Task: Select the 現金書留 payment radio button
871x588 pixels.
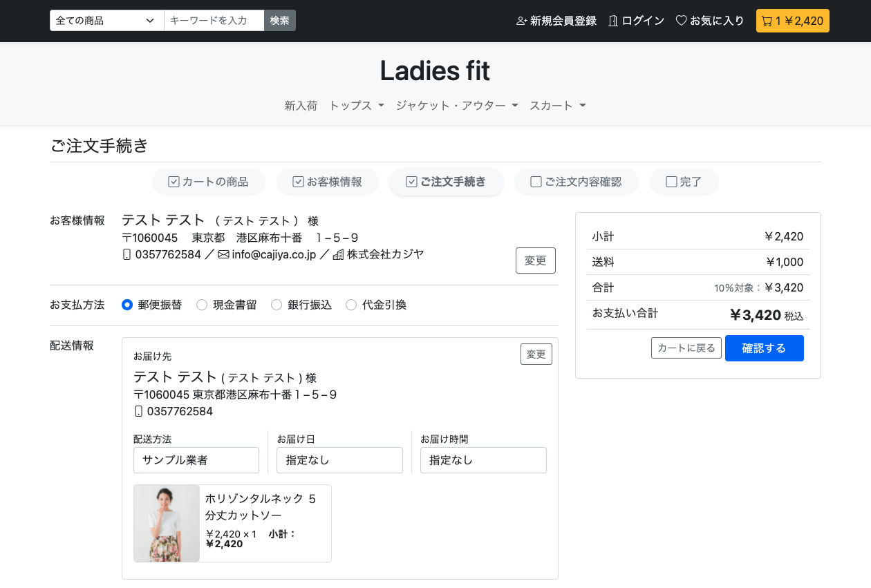Action: (x=201, y=304)
